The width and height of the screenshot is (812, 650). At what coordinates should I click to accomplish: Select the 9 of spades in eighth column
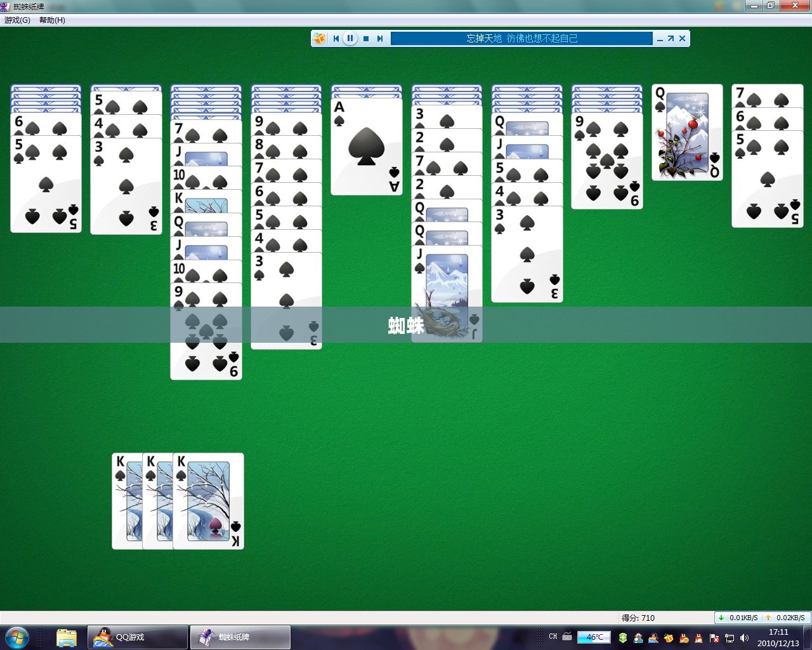pos(607,161)
